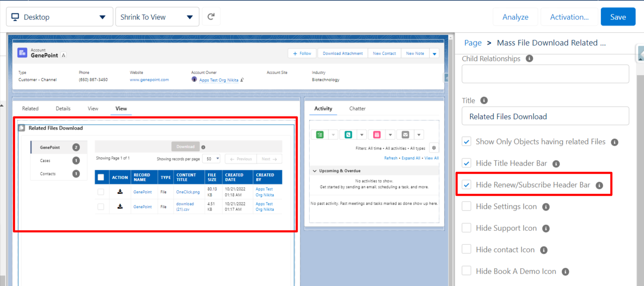Click the Expand All link in Activity
This screenshot has height=286, width=644.
[x=411, y=158]
